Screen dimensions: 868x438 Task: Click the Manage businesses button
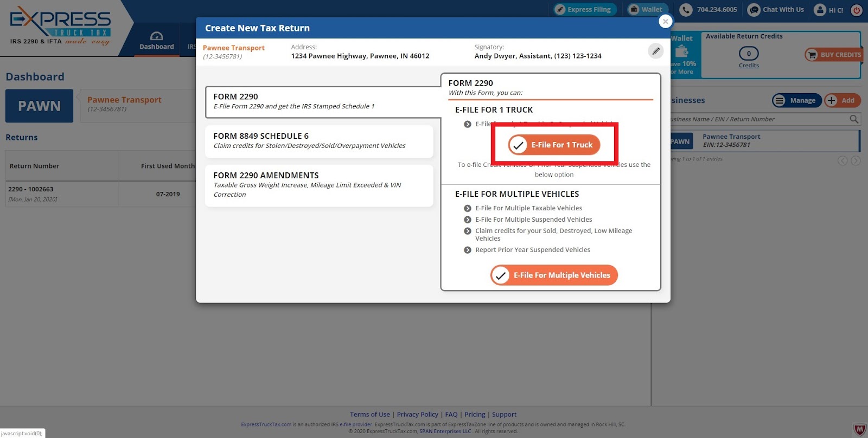tap(796, 100)
